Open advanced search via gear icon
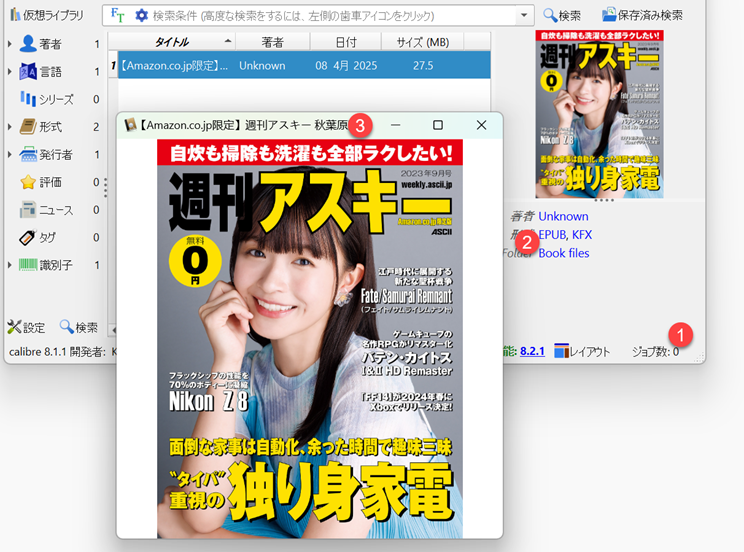The width and height of the screenshot is (744, 552). tap(141, 16)
